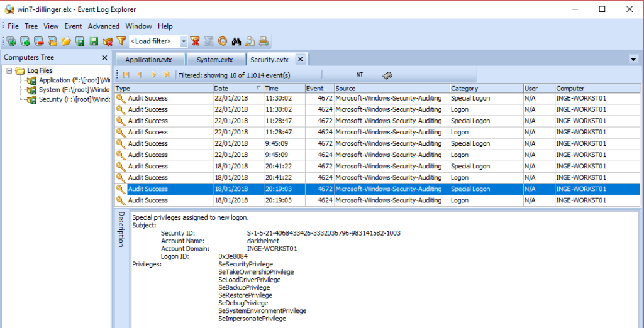This screenshot has width=644, height=328.
Task: Open the Advanced menu
Action: (x=103, y=26)
